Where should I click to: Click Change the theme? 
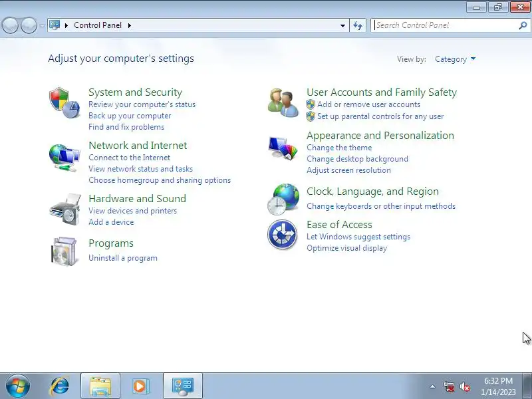click(x=339, y=148)
